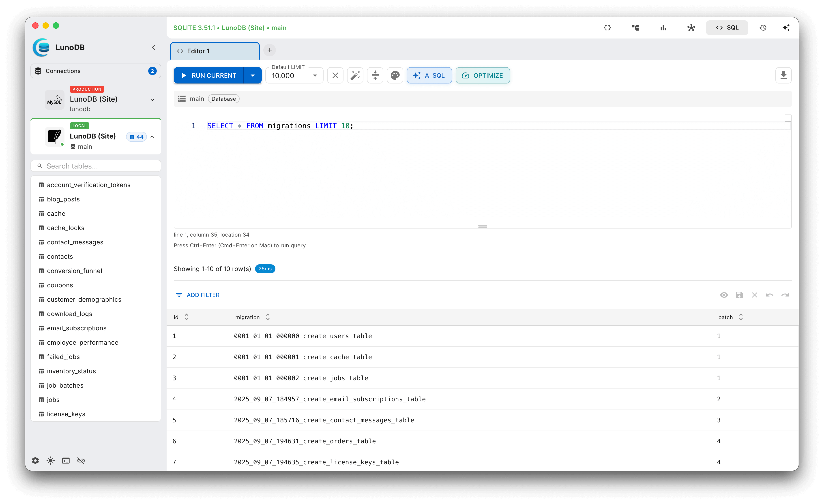Click the compress lines icon
The height and width of the screenshot is (504, 824).
[375, 76]
